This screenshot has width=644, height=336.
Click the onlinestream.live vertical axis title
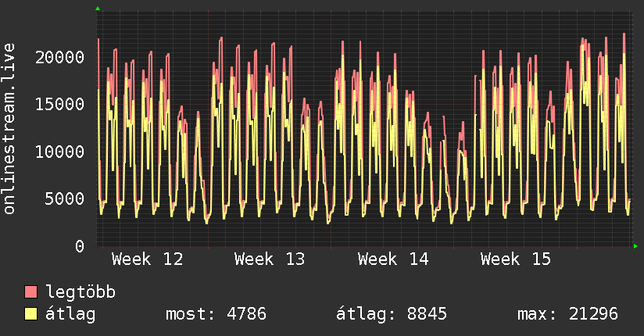pos(9,129)
